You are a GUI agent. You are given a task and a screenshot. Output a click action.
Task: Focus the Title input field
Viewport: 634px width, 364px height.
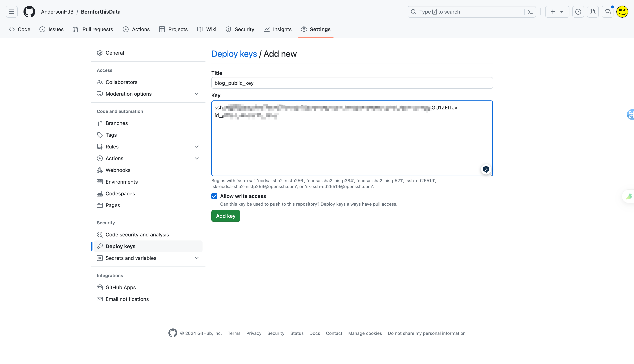click(x=352, y=83)
